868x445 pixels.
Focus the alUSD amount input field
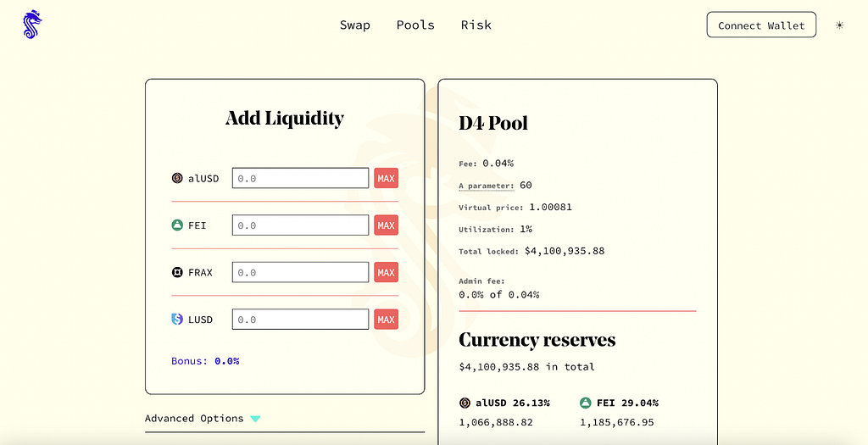tap(300, 178)
